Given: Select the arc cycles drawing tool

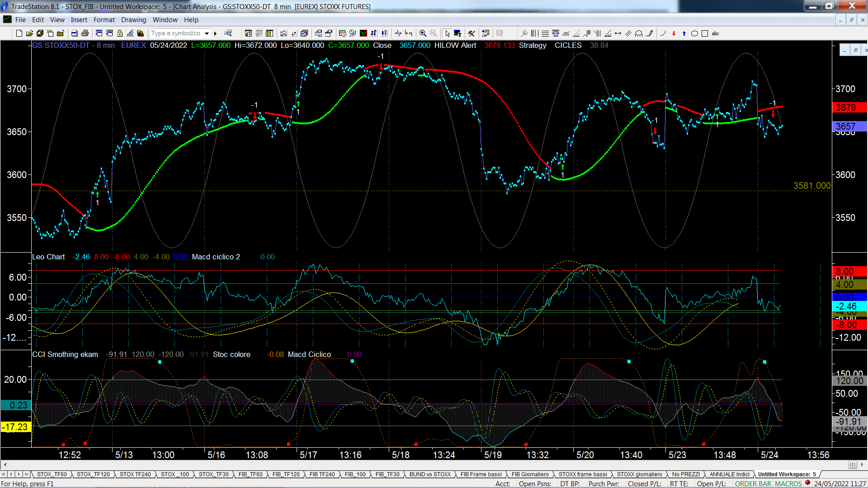Looking at the screenshot, I should click(x=639, y=33).
